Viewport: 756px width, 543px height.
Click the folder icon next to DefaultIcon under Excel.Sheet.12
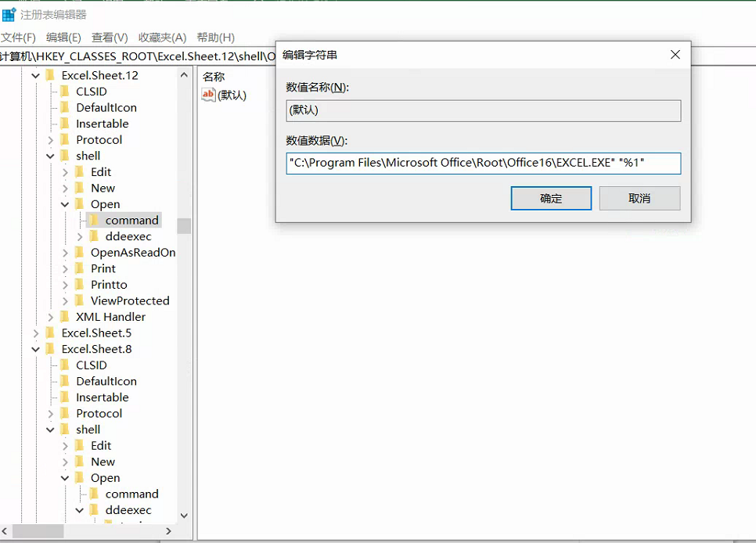(65, 108)
